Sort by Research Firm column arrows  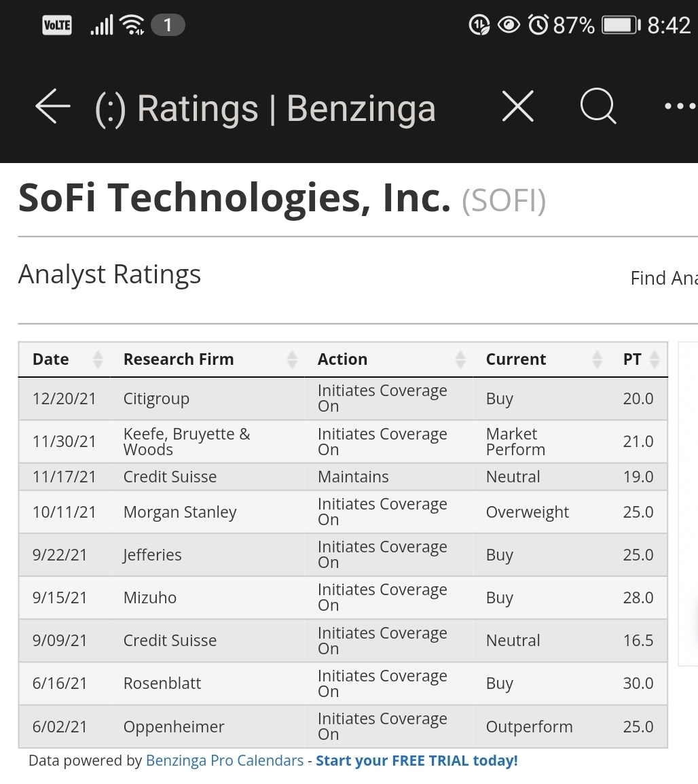[x=292, y=359]
